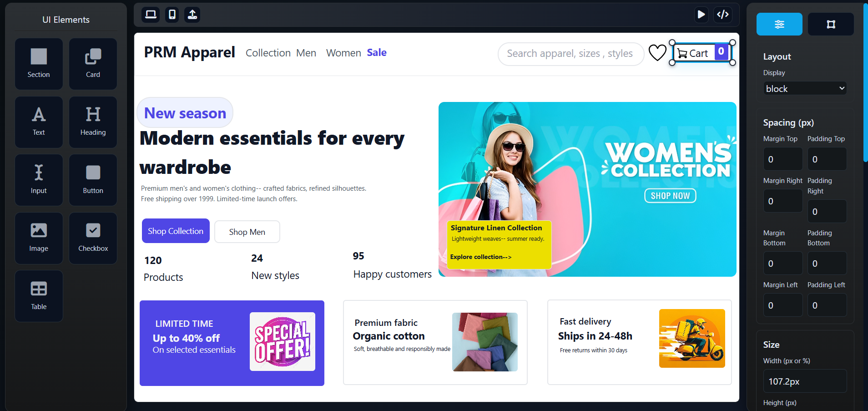Switch to the frame/bounds tab
This screenshot has height=411, width=868.
[x=831, y=24]
